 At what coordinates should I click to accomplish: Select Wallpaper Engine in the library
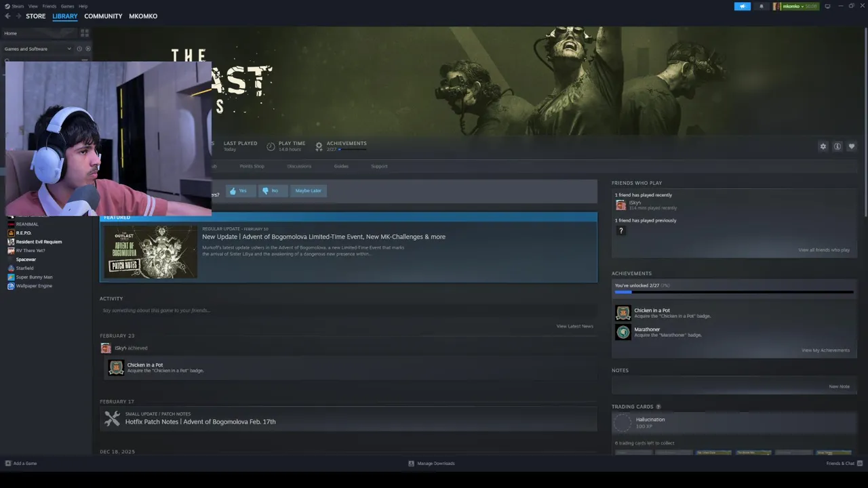(34, 286)
